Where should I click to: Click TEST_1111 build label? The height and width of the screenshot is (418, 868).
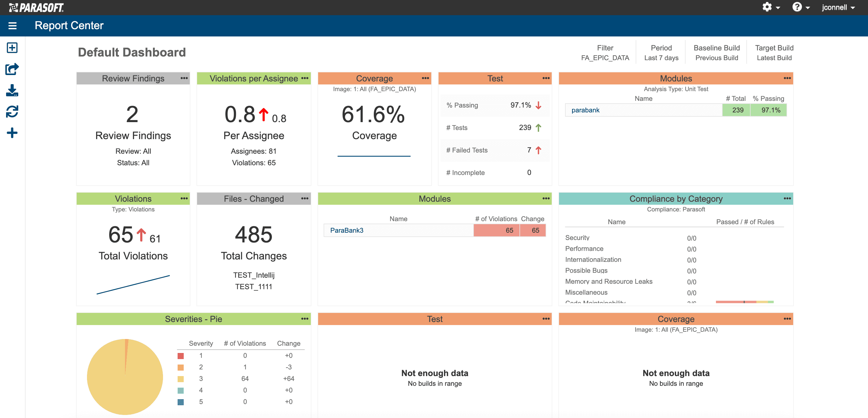tap(254, 286)
